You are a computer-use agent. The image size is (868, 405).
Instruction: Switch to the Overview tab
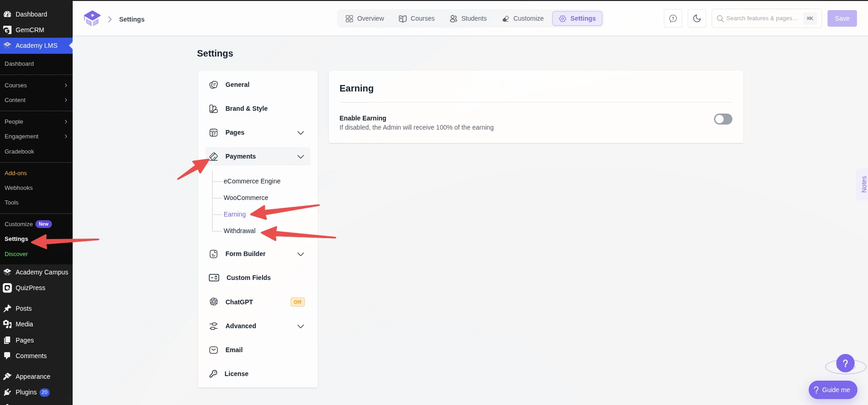[x=365, y=18]
